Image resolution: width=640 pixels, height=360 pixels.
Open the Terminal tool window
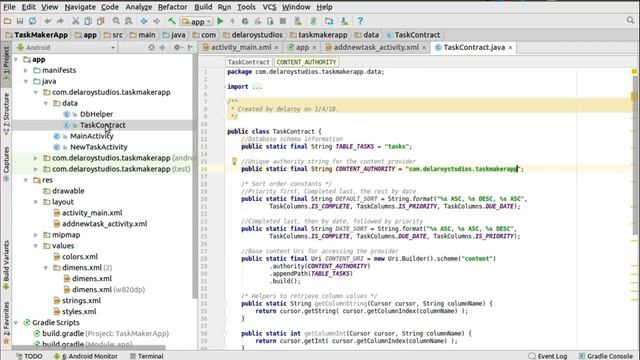tap(147, 356)
